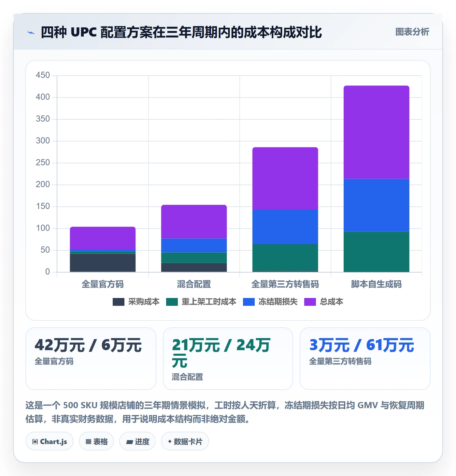Select the blue segment of 脚本自生成码 bar

tap(376, 205)
